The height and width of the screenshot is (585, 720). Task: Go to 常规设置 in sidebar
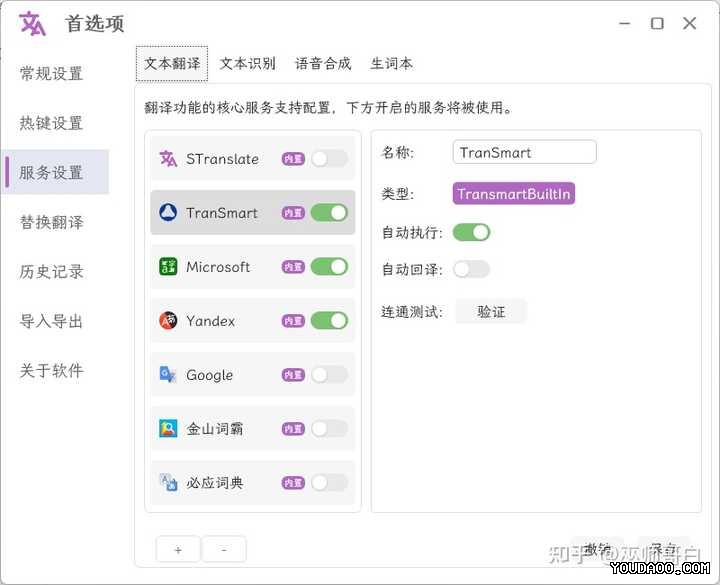(x=51, y=73)
